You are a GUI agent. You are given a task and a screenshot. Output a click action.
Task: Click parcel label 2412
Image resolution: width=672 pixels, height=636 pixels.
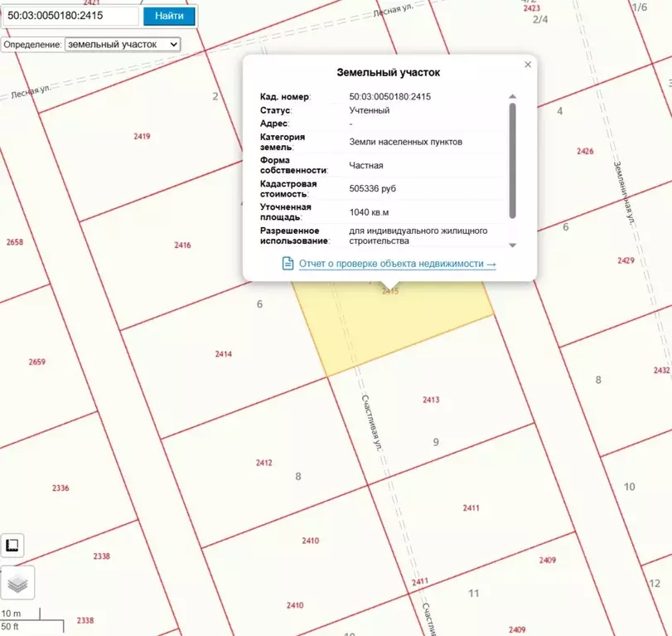pos(264,463)
